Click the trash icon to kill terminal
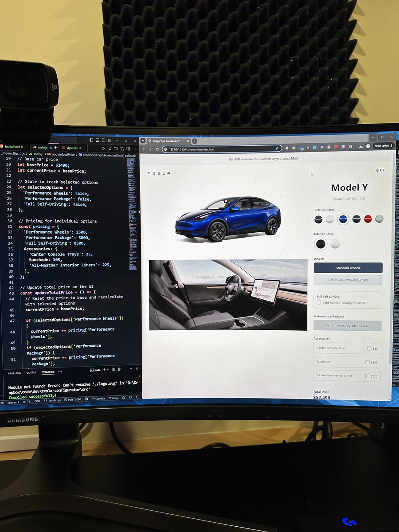Viewport: 399px width, 532px height. pos(119,369)
